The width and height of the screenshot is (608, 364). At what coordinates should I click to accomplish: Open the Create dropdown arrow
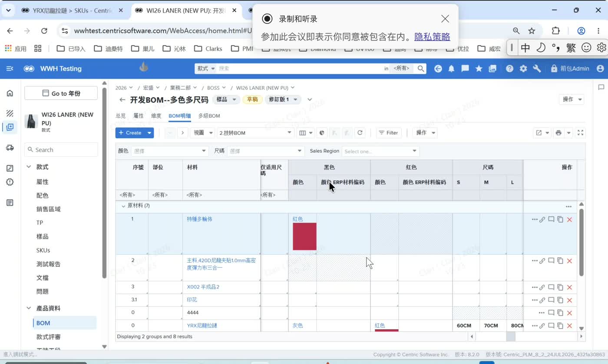149,133
